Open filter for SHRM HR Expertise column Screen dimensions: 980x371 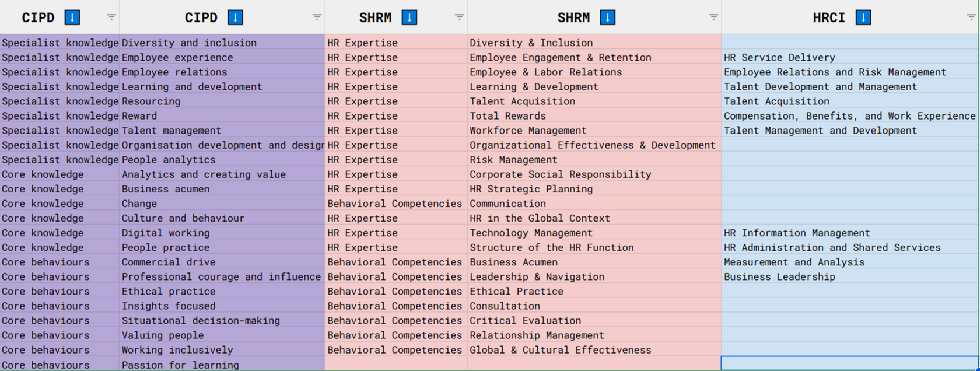[459, 17]
